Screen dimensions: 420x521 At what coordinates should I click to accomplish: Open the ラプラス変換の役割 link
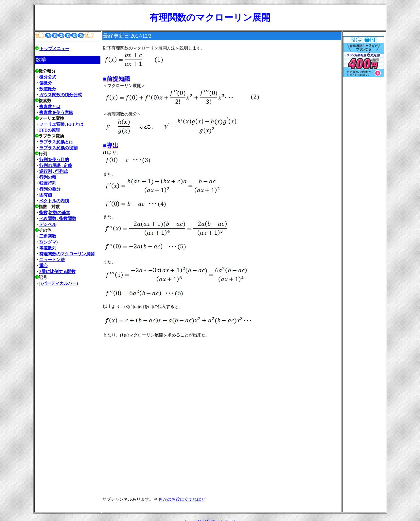click(58, 148)
